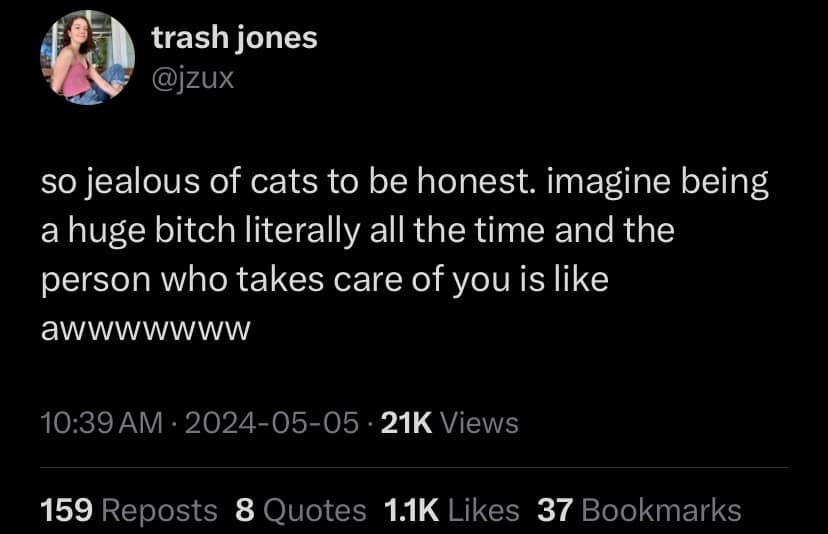
Task: Click the 37 Bookmarks count
Action: 639,510
